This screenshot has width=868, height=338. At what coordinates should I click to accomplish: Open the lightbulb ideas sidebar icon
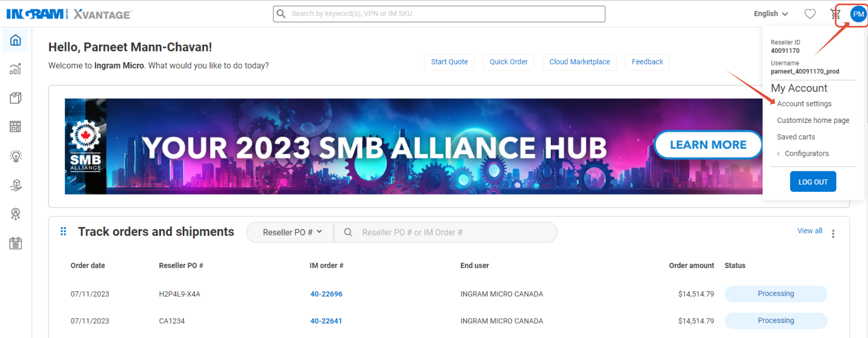click(16, 156)
